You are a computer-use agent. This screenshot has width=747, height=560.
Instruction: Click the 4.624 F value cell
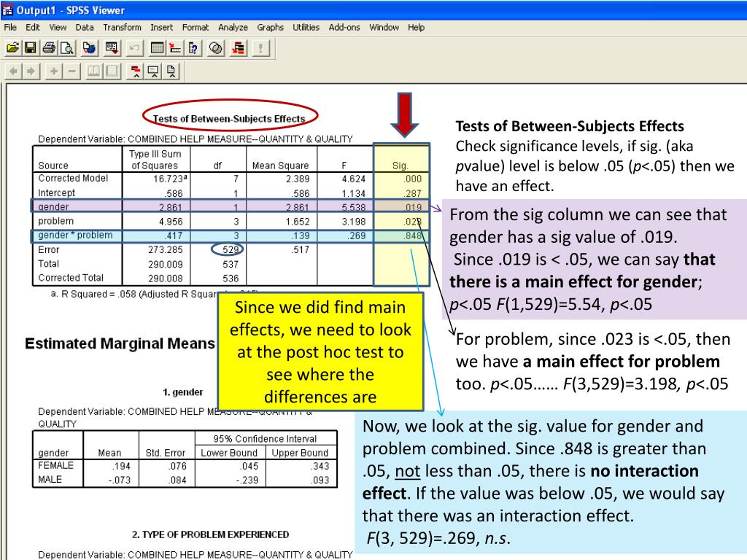click(x=354, y=179)
